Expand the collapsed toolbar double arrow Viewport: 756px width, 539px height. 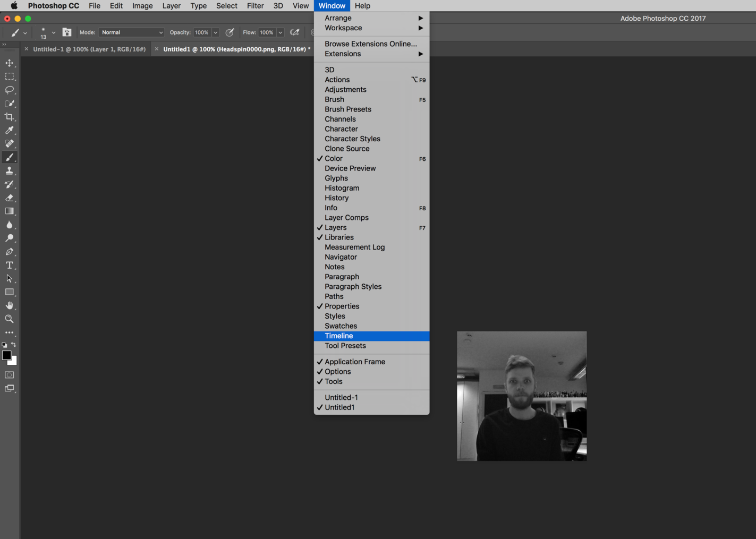(x=4, y=45)
